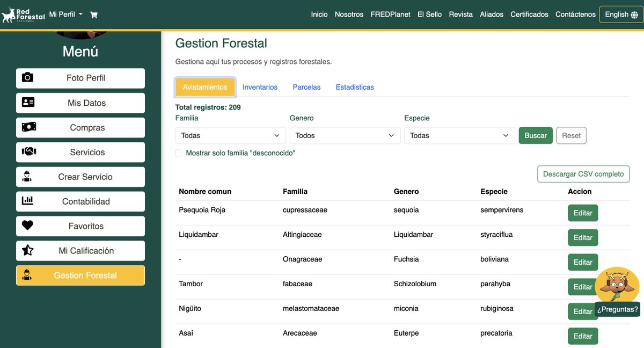Click the Familia column header in table
Image resolution: width=644 pixels, height=348 pixels.
[x=295, y=191]
